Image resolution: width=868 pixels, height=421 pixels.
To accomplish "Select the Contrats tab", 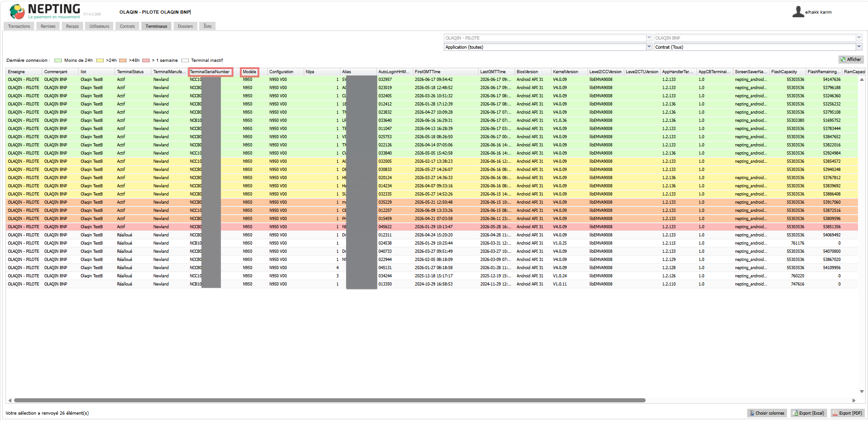I will (x=127, y=26).
